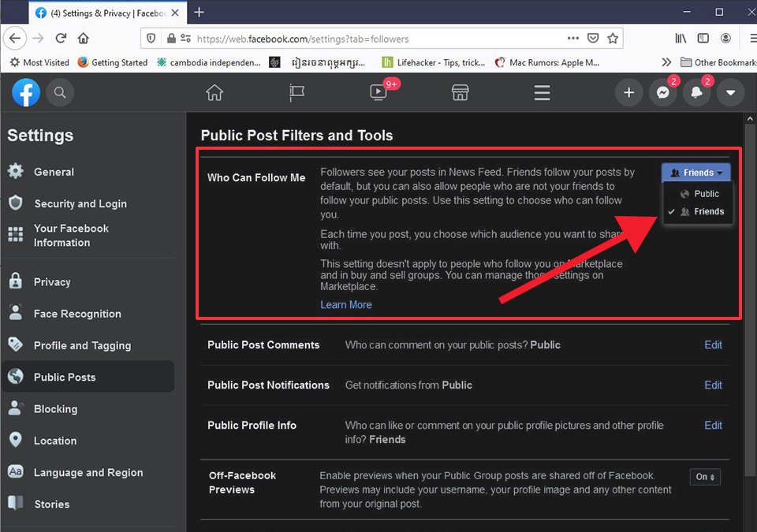Click the tracking protection shield icon
Screen dimensions: 757x532
tap(151, 38)
